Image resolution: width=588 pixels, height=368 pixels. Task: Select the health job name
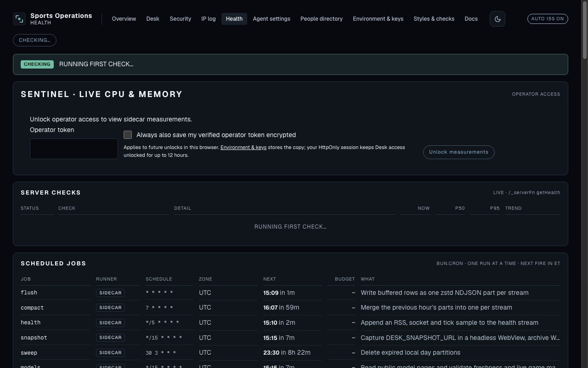[x=30, y=322]
